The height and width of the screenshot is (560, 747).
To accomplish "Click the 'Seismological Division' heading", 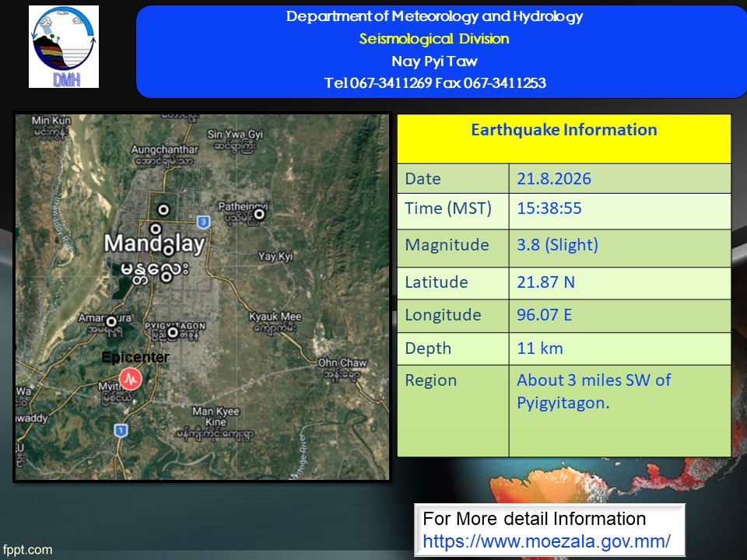I will (x=434, y=39).
